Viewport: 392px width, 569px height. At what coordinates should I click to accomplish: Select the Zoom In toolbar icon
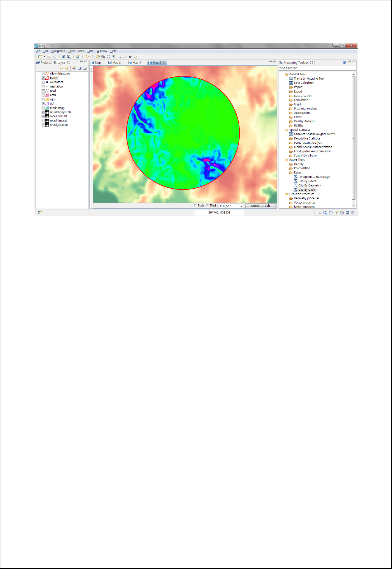click(x=114, y=57)
